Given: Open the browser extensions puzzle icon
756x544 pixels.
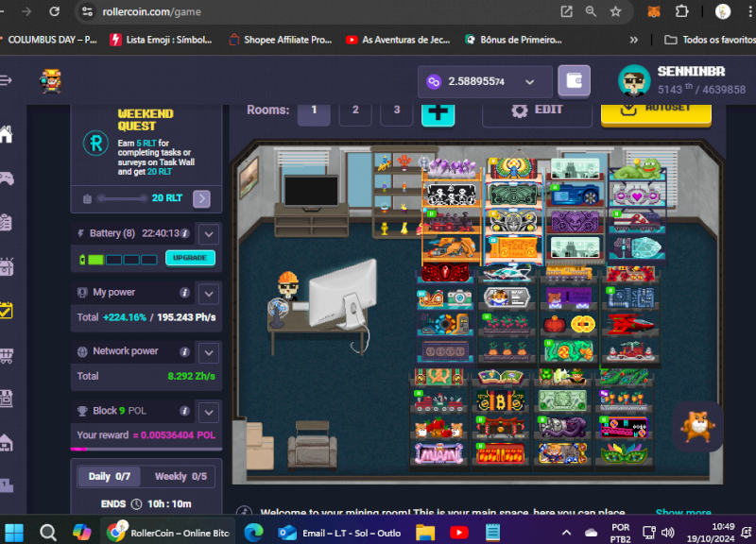Looking at the screenshot, I should coord(681,11).
